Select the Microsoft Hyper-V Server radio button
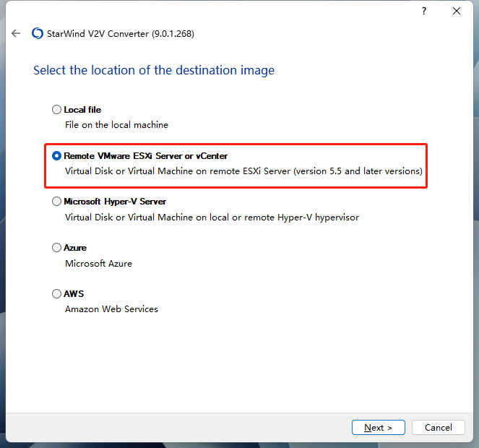Screen dimensions: 479x448 [57, 202]
